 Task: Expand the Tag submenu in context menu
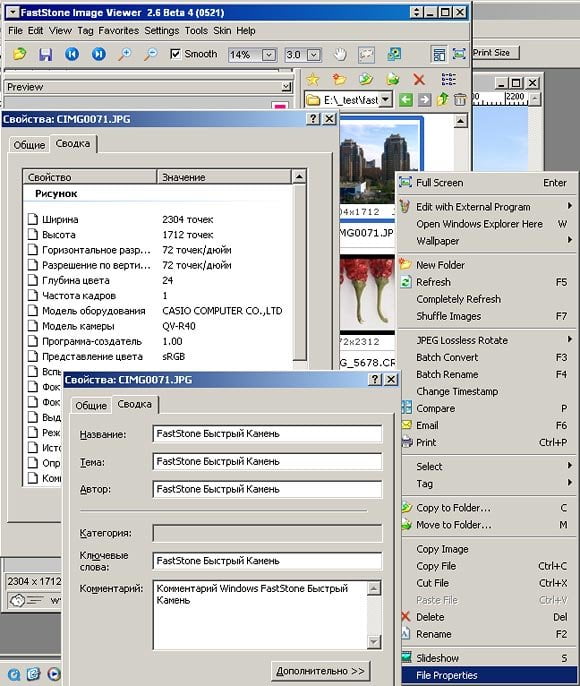pyautogui.click(x=570, y=483)
